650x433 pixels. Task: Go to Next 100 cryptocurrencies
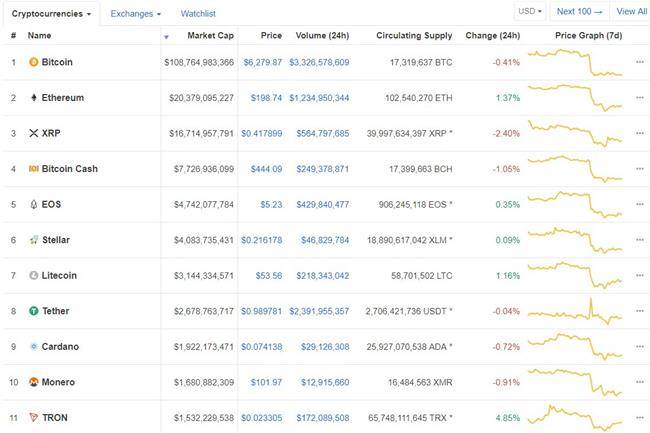[x=580, y=11]
